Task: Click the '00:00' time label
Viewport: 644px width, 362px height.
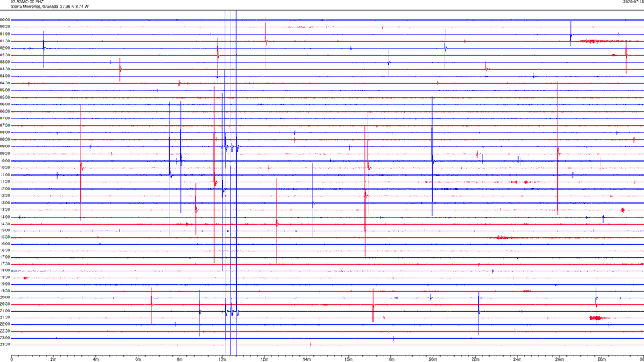Action: coord(5,19)
